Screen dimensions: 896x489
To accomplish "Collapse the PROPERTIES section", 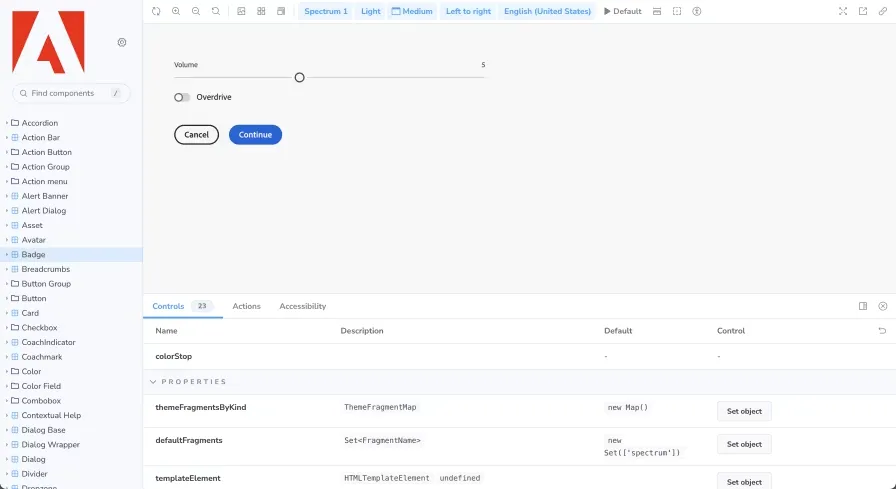I will pyautogui.click(x=188, y=382).
